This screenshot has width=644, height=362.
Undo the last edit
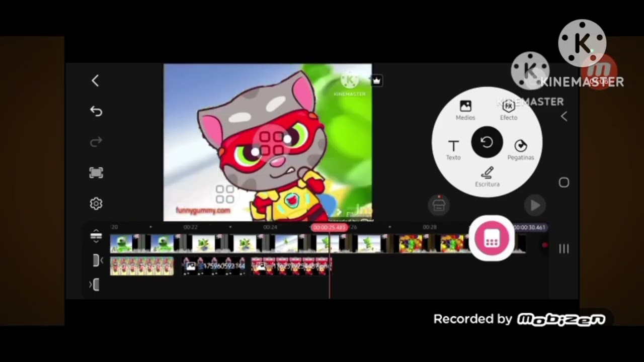[96, 111]
